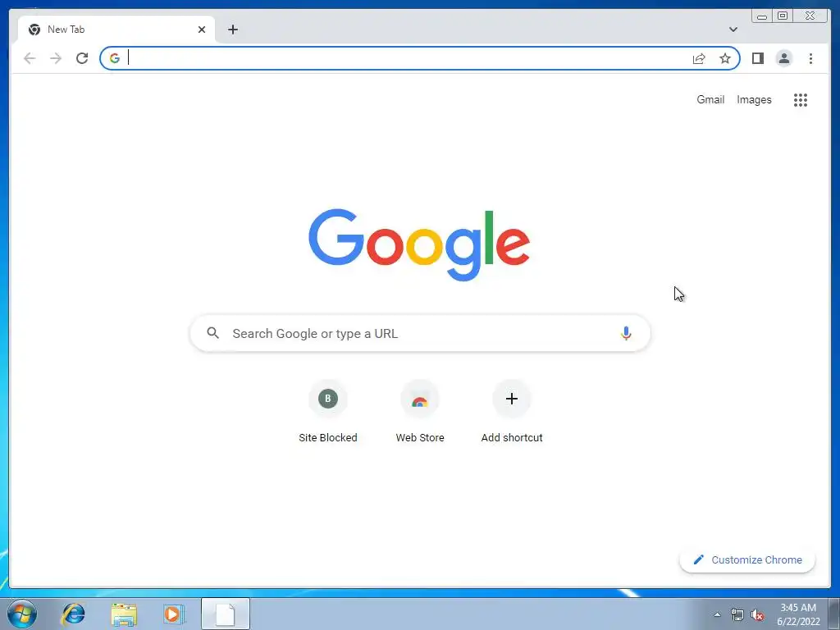The image size is (840, 630).
Task: Open the Chrome profile avatar
Action: coord(783,58)
